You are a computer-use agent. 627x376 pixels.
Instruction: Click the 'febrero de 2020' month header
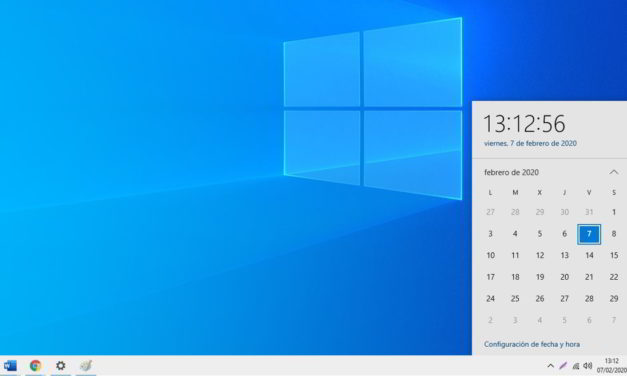click(511, 172)
